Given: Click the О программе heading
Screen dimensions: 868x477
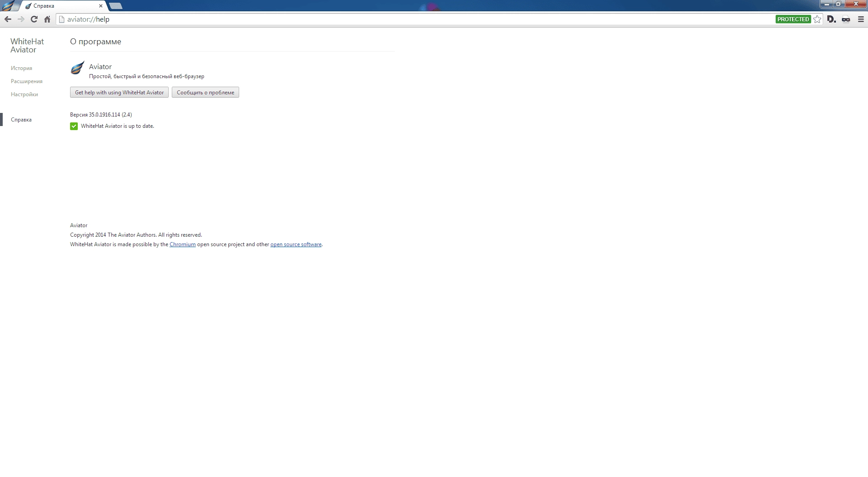Looking at the screenshot, I should (x=95, y=42).
